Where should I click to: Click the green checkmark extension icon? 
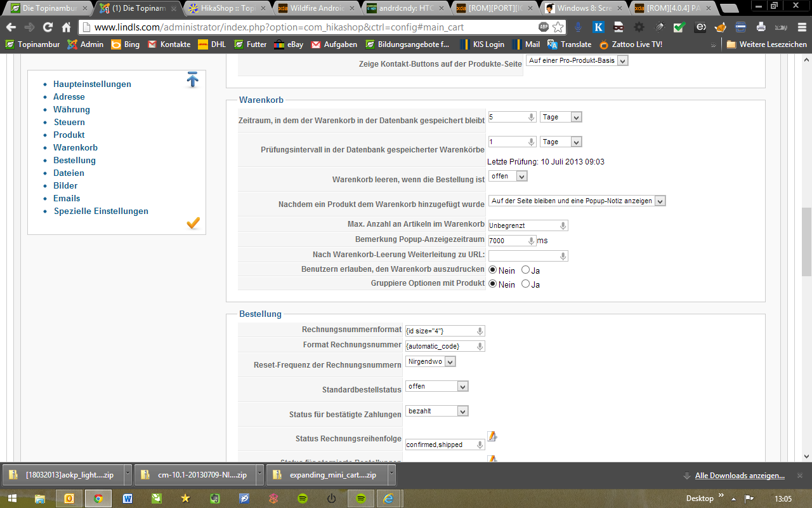click(x=679, y=27)
